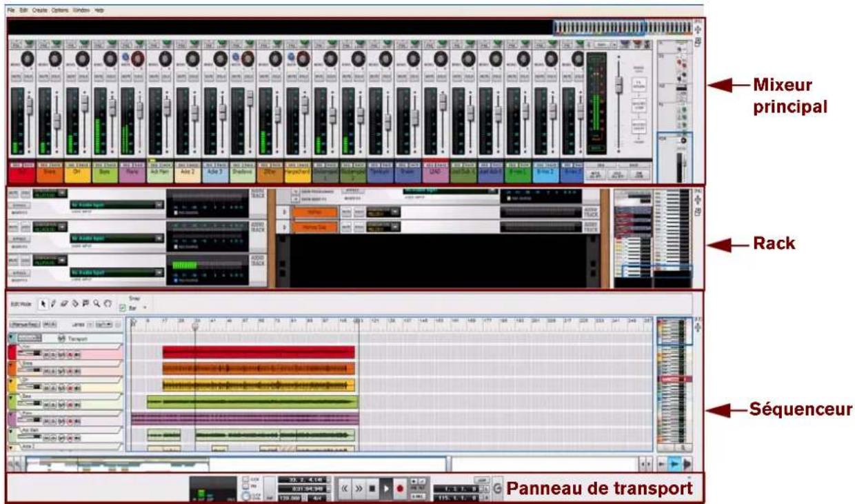Toggle the Click metronome on the transport
The height and width of the screenshot is (504, 855).
click(x=245, y=478)
